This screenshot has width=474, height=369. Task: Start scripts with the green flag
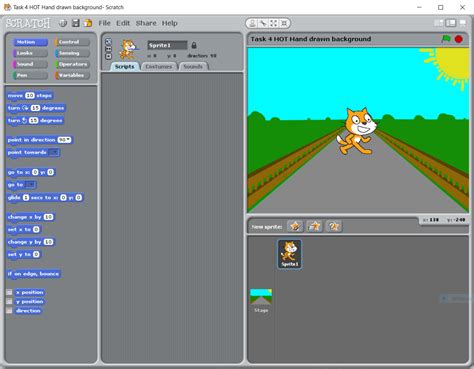pos(446,39)
